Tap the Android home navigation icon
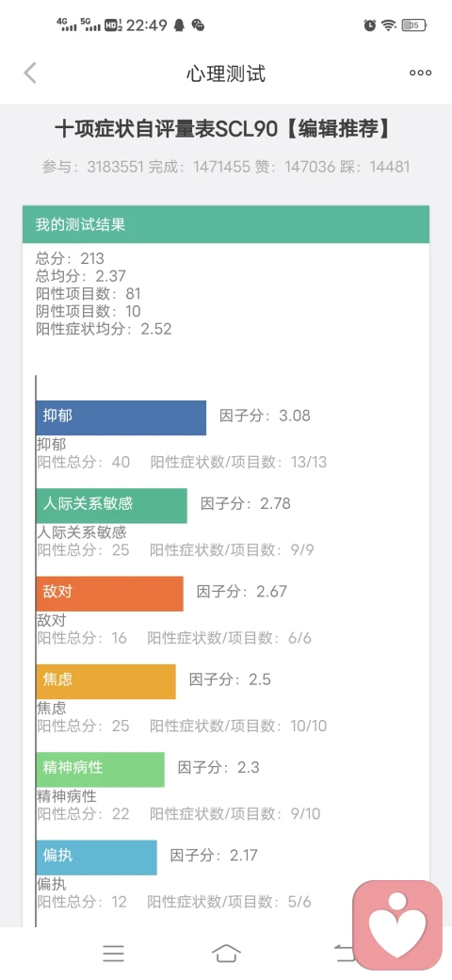 pos(226,953)
